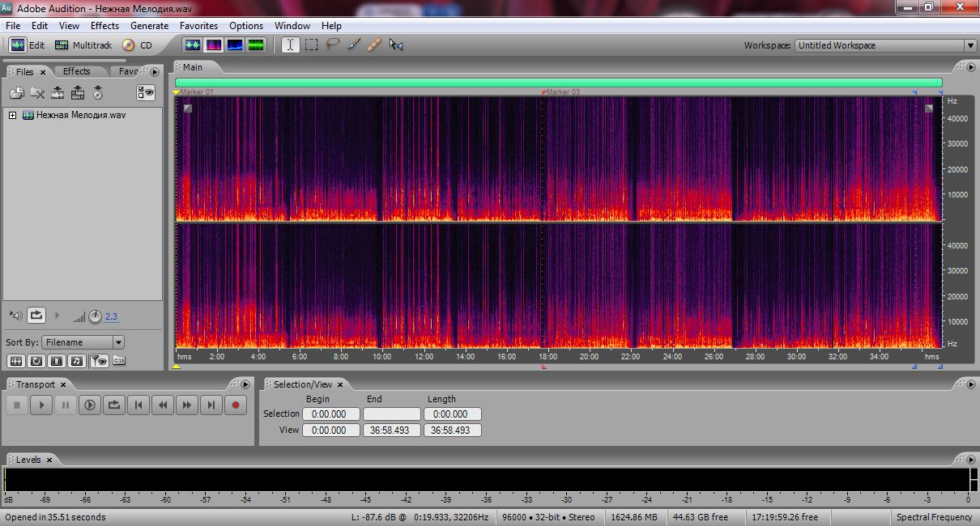This screenshot has width=980, height=526.
Task: Switch to the Effects panel tab
Action: [77, 71]
